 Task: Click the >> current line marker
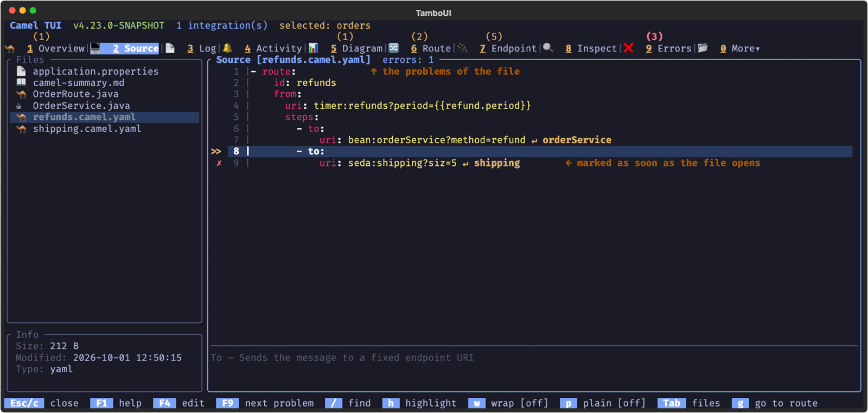pyautogui.click(x=216, y=151)
